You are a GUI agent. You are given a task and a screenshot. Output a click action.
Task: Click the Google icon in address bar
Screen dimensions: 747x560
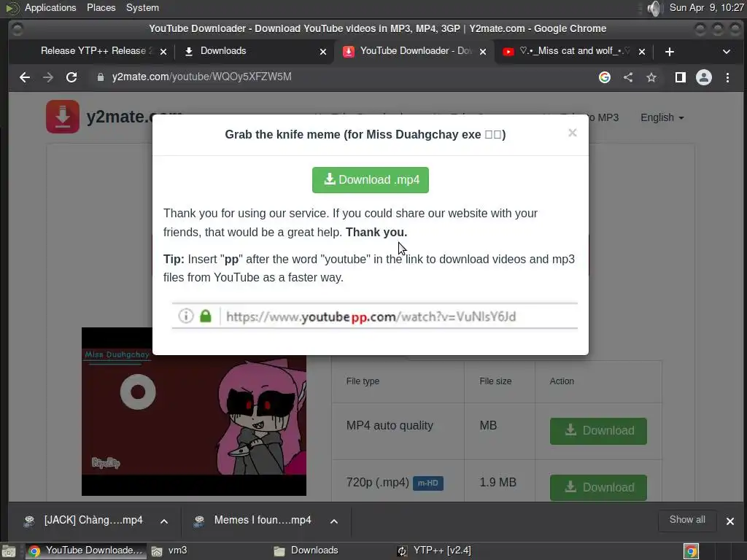pyautogui.click(x=605, y=77)
